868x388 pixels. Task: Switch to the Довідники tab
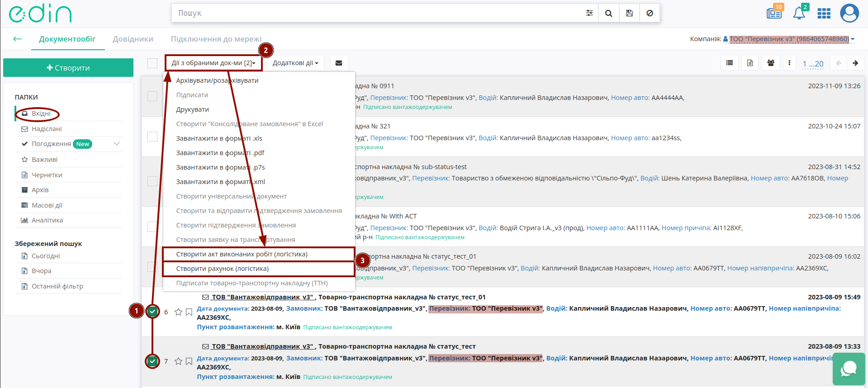pos(133,39)
